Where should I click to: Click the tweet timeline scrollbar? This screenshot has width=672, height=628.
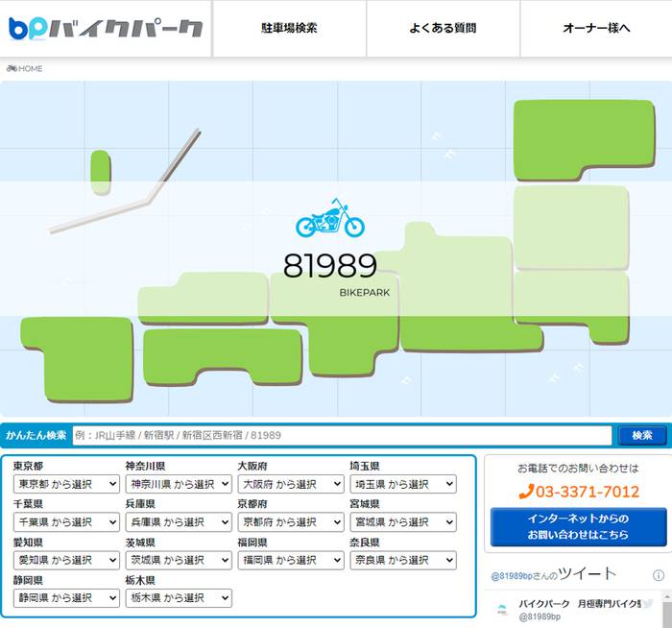pos(667,610)
